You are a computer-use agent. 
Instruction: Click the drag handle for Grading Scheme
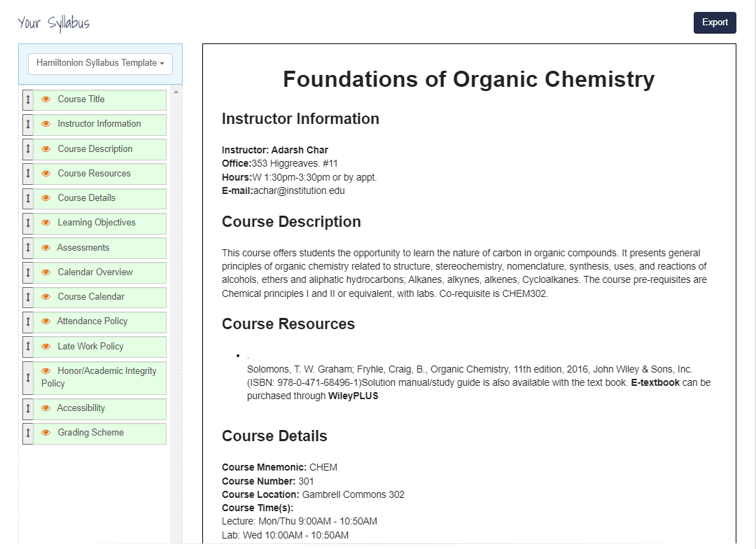pos(28,433)
